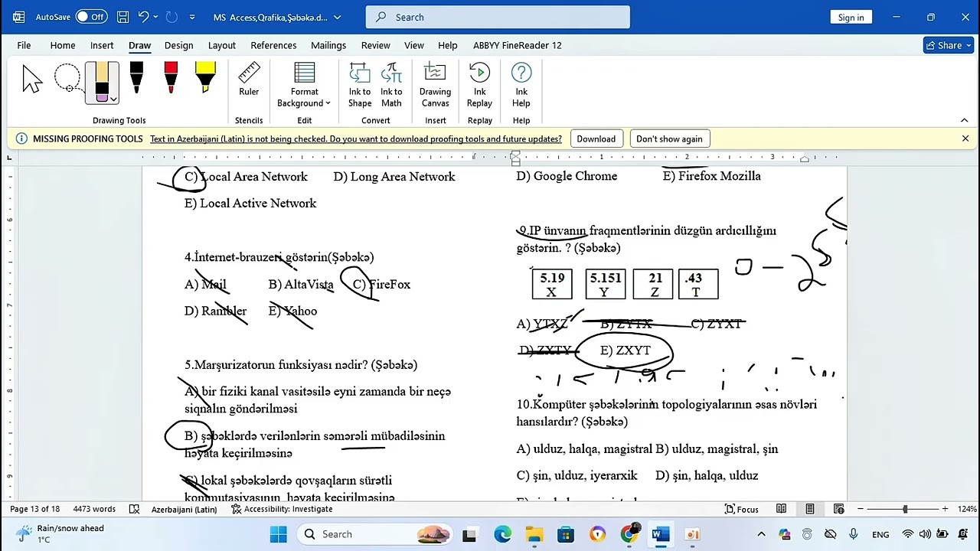Screen dimensions: 980x551
Task: Open the Design tab
Action: pos(178,45)
